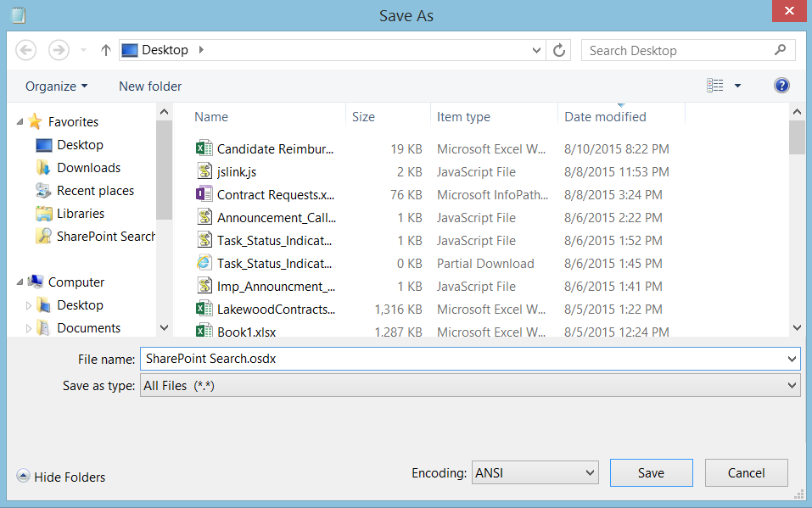Select the Book1.xlsx Excel file icon
The image size is (812, 508).
click(x=204, y=332)
